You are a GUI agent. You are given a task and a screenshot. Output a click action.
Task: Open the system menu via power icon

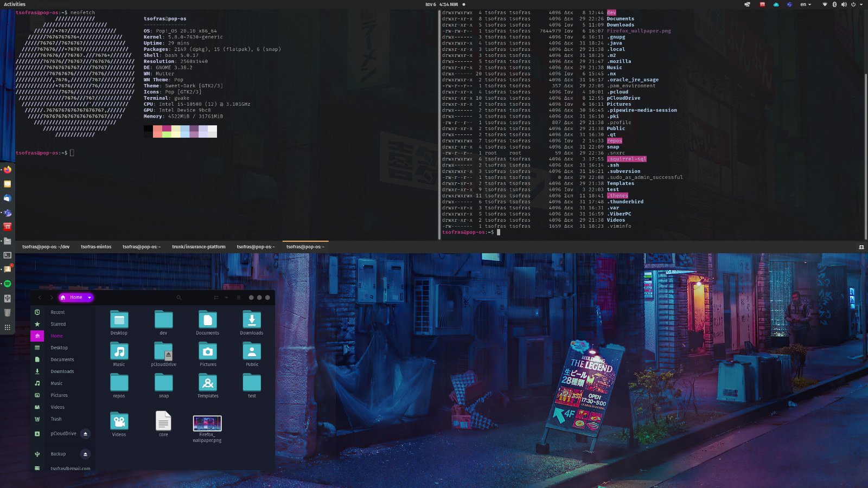click(853, 4)
